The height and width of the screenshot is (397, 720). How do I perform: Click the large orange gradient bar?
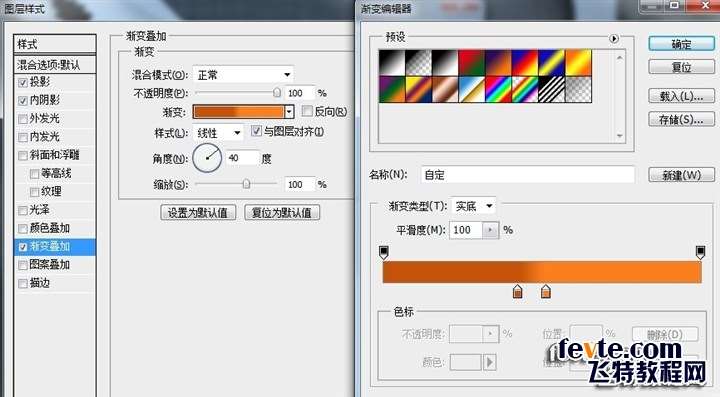542,272
